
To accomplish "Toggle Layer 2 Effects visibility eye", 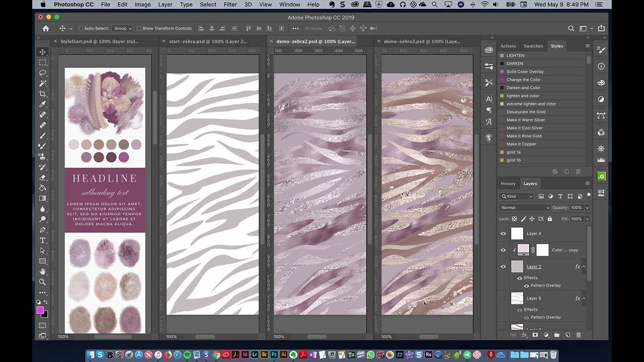I will click(520, 278).
